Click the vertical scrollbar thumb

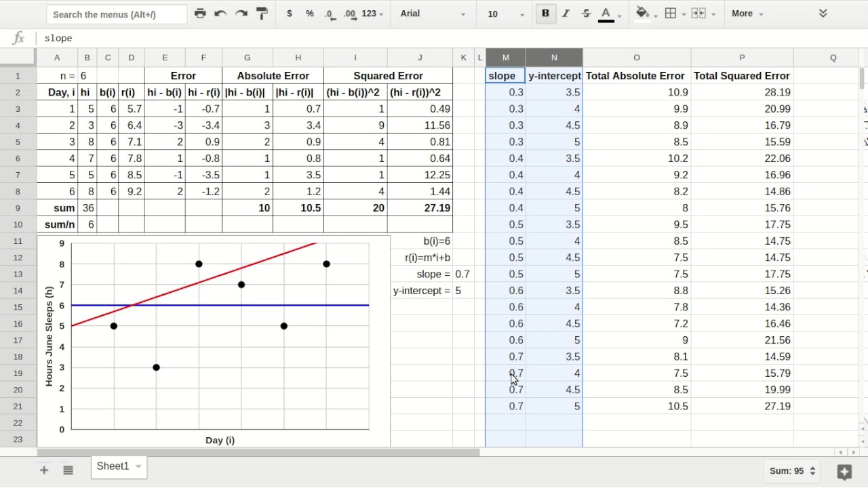point(863,79)
